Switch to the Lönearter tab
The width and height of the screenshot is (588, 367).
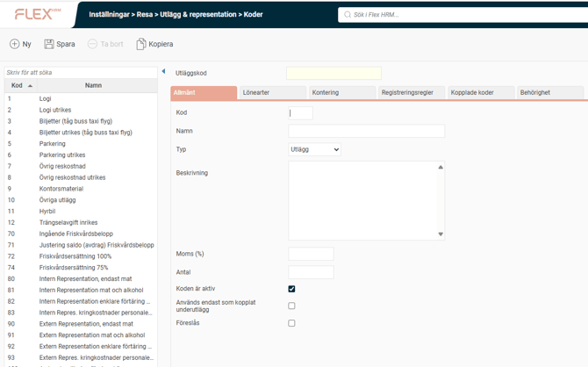(271, 92)
